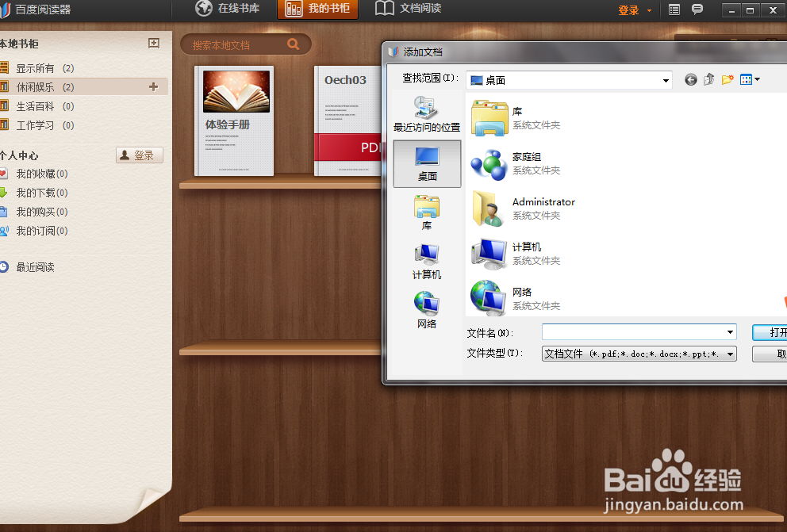Click the 登录 button in 个人中心
This screenshot has width=787, height=532.
[140, 155]
